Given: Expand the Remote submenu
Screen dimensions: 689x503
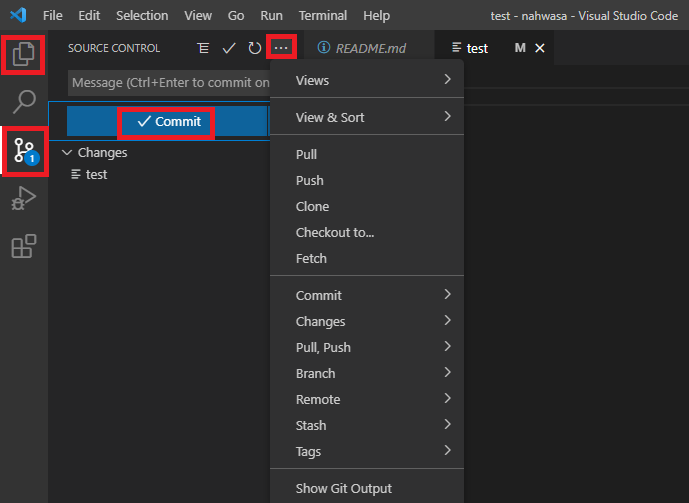Looking at the screenshot, I should [x=367, y=399].
